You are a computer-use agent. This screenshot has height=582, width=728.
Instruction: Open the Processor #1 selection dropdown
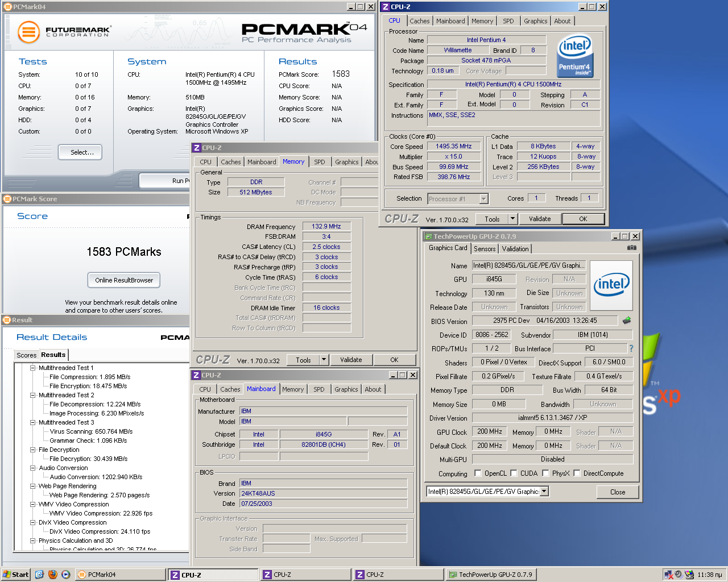click(484, 198)
